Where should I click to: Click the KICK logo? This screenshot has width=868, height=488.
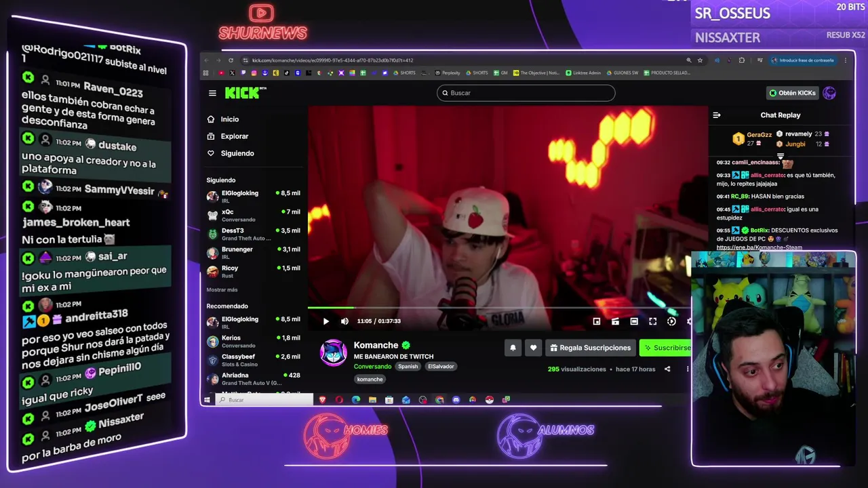(x=245, y=93)
